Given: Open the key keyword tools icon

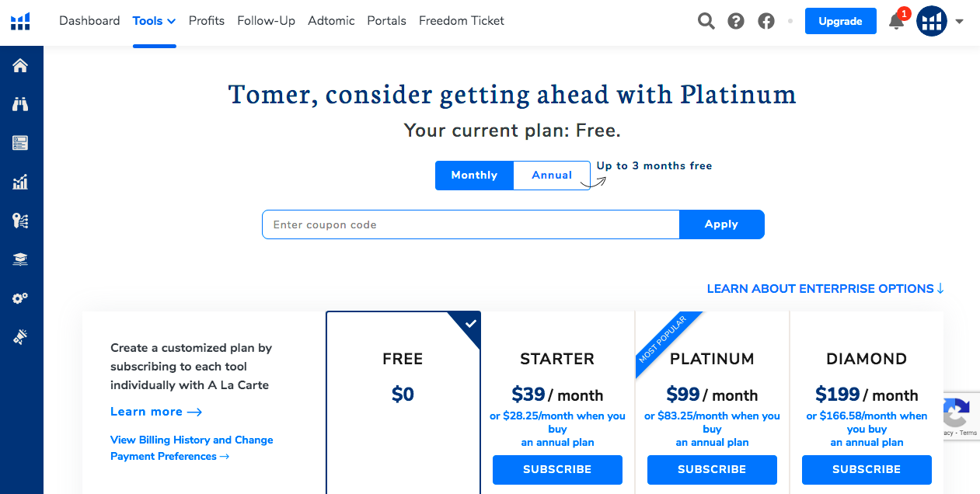Looking at the screenshot, I should pyautogui.click(x=20, y=221).
